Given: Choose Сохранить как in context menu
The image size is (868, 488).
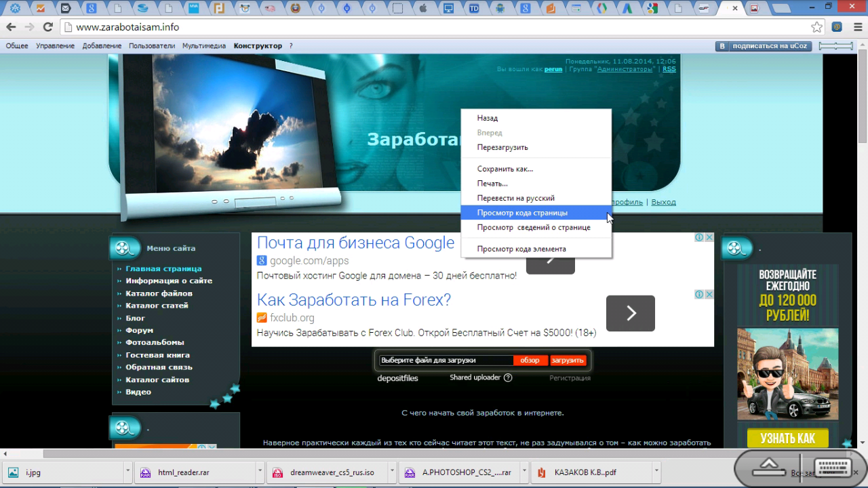Looking at the screenshot, I should coord(536,169).
